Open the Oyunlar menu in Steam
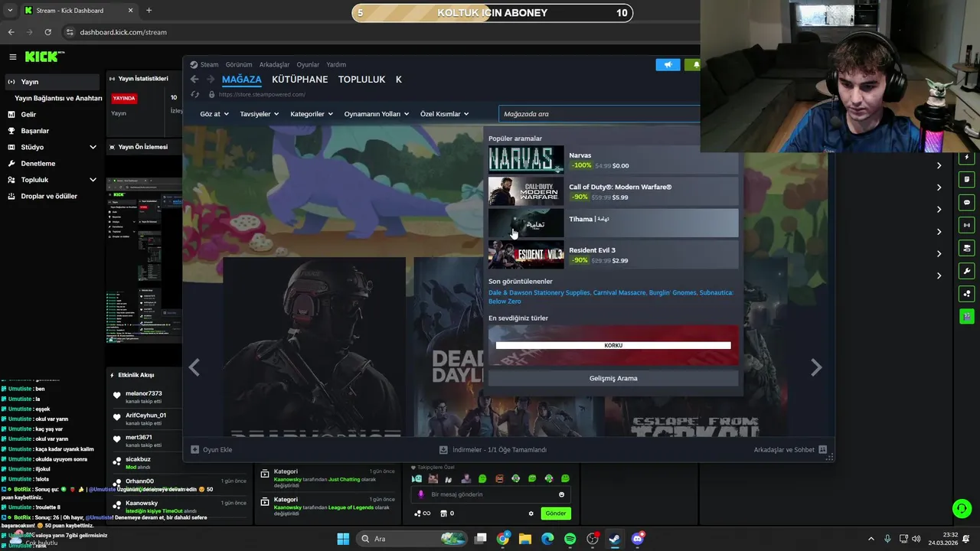 point(308,65)
